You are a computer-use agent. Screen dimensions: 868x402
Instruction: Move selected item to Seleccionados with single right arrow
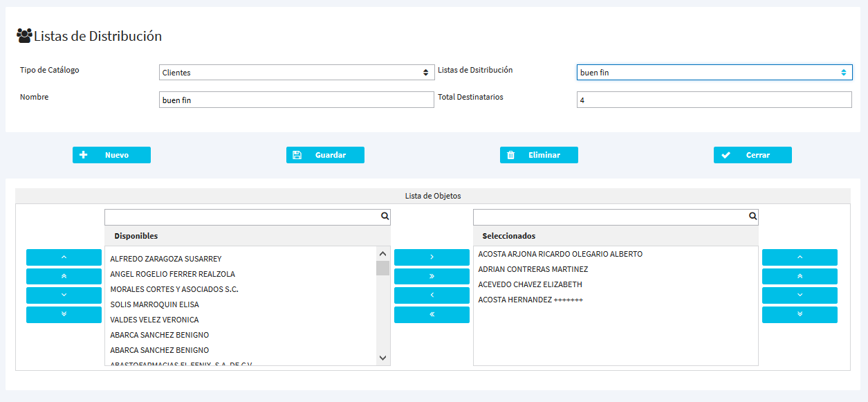(432, 257)
